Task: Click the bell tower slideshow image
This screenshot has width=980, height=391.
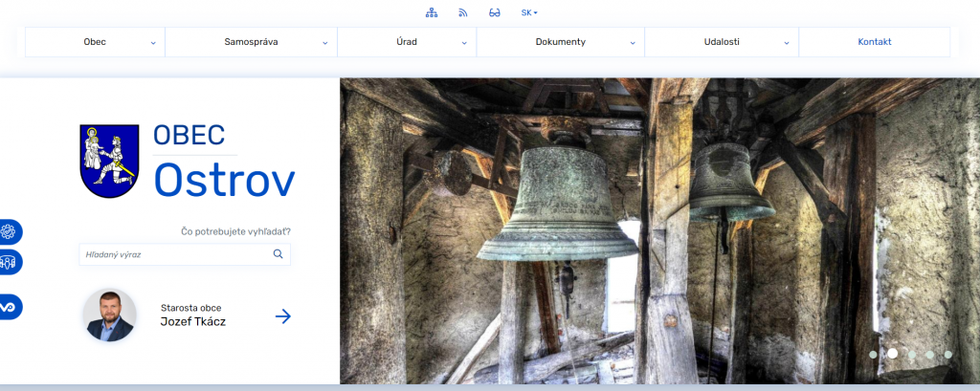Action: (x=660, y=231)
